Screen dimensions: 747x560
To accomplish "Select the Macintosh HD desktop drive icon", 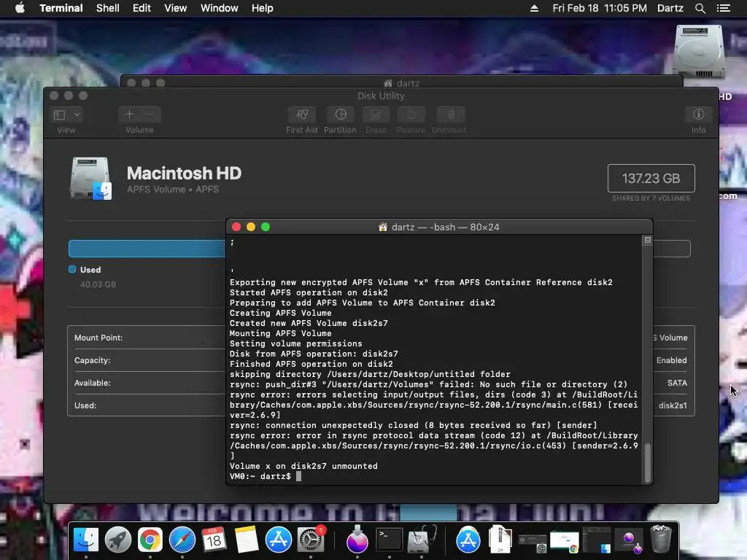I will (698, 52).
